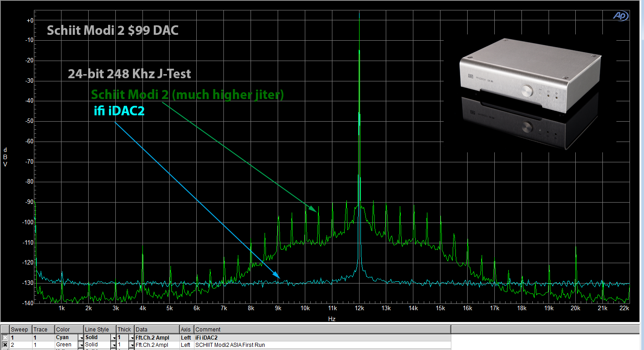Click the dBV y-axis label
The width and height of the screenshot is (644, 350).
pos(5,157)
